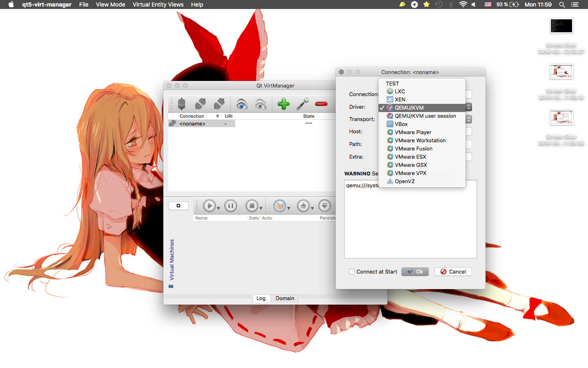Click volume speaker icon in menu bar
The height and width of the screenshot is (368, 588).
tap(474, 4)
